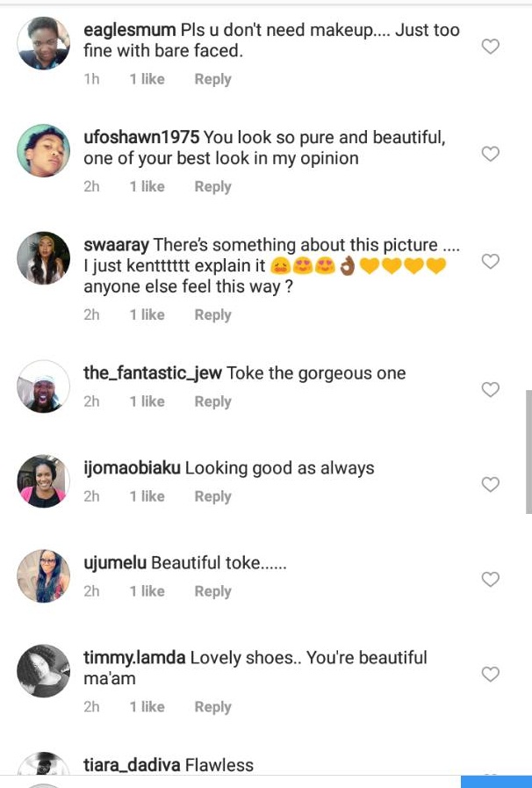Viewport: 532px width, 788px height.
Task: Open ijomaobiaku's username link
Action: pyautogui.click(x=132, y=468)
